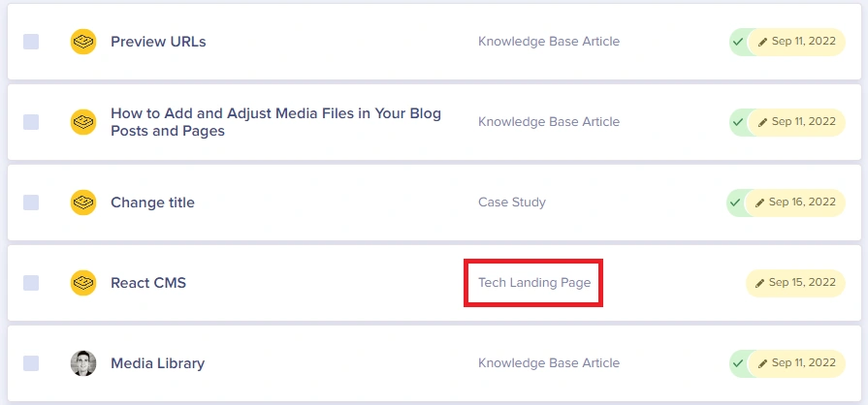This screenshot has height=405, width=868.
Task: Tick the checkbox for Preview URLs
Action: tap(31, 42)
